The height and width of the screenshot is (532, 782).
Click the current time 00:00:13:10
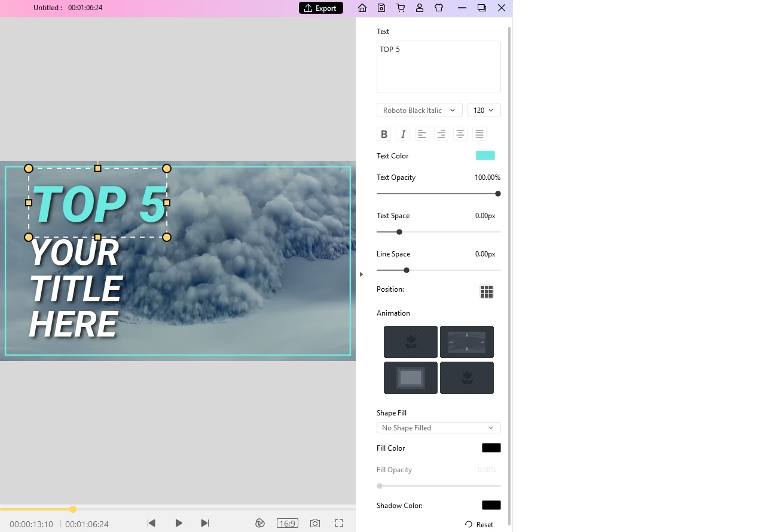[31, 524]
